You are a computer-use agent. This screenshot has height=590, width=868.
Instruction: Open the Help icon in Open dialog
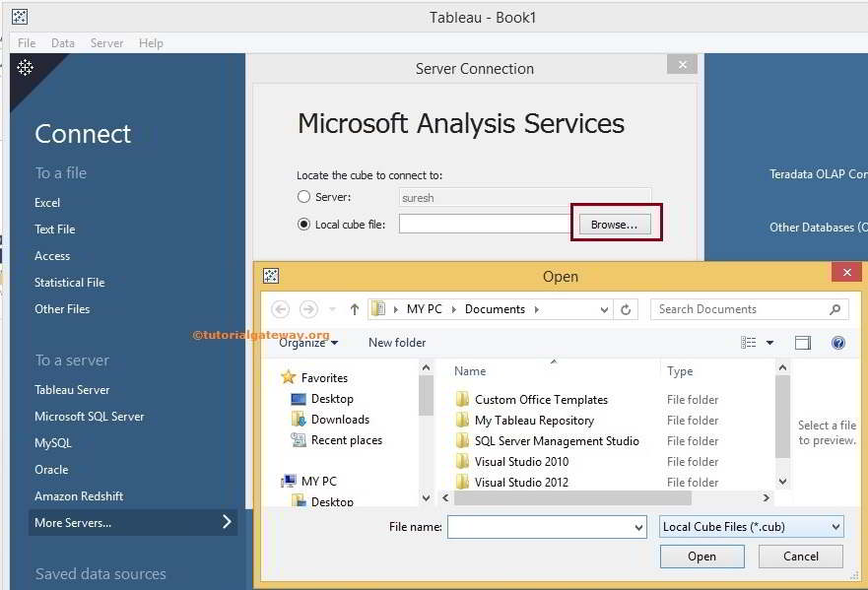tap(838, 343)
